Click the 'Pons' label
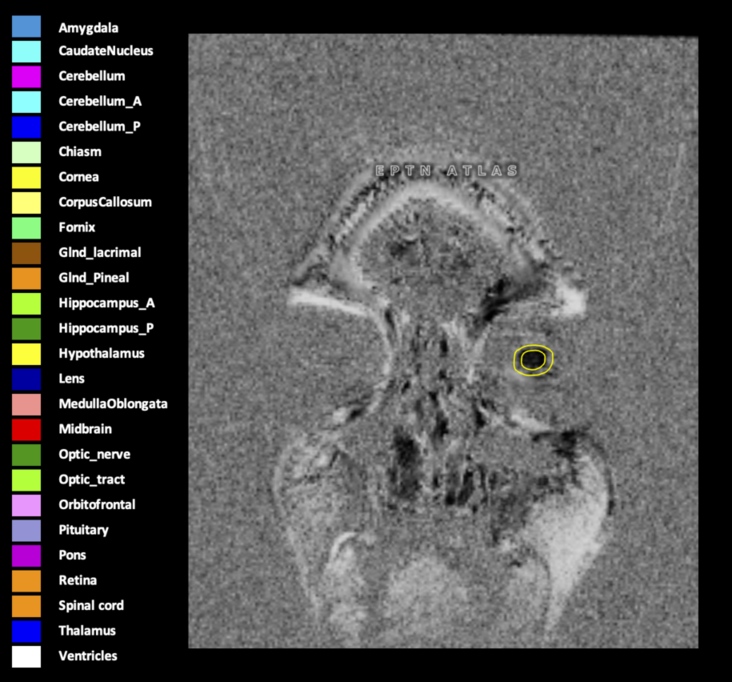The image size is (732, 682). point(72,555)
